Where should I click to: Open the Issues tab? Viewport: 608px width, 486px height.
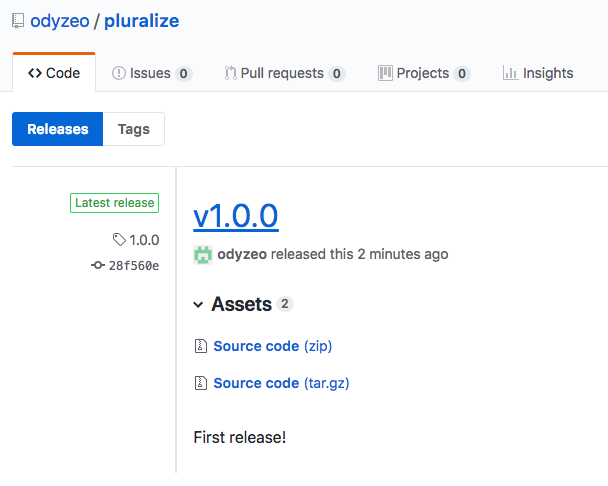pyautogui.click(x=152, y=73)
